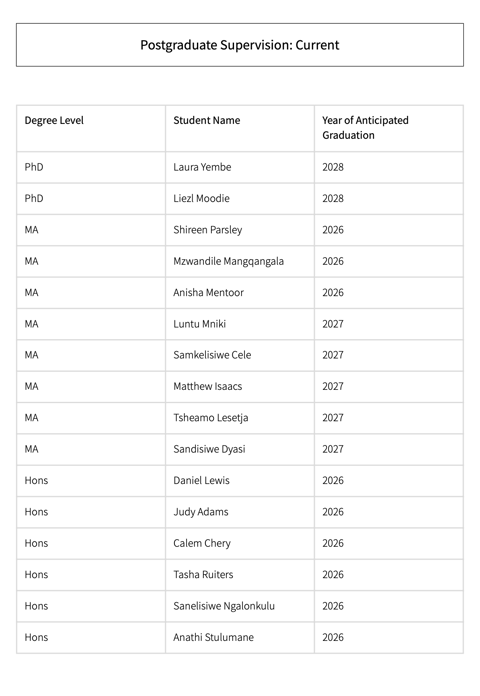Select Shireen Parsley in the table
Image resolution: width=480 pixels, height=696 pixels.
(x=207, y=230)
